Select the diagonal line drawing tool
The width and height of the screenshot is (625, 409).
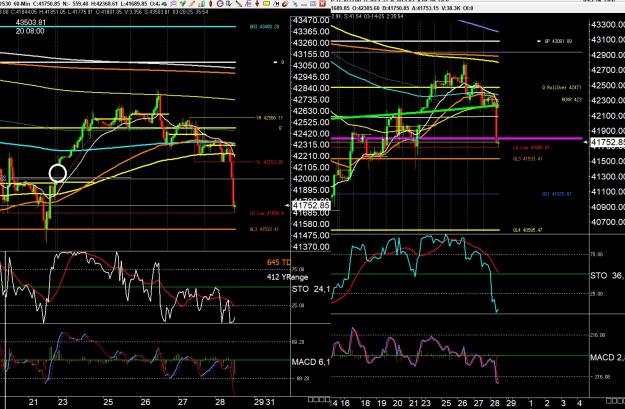tap(239, 4)
